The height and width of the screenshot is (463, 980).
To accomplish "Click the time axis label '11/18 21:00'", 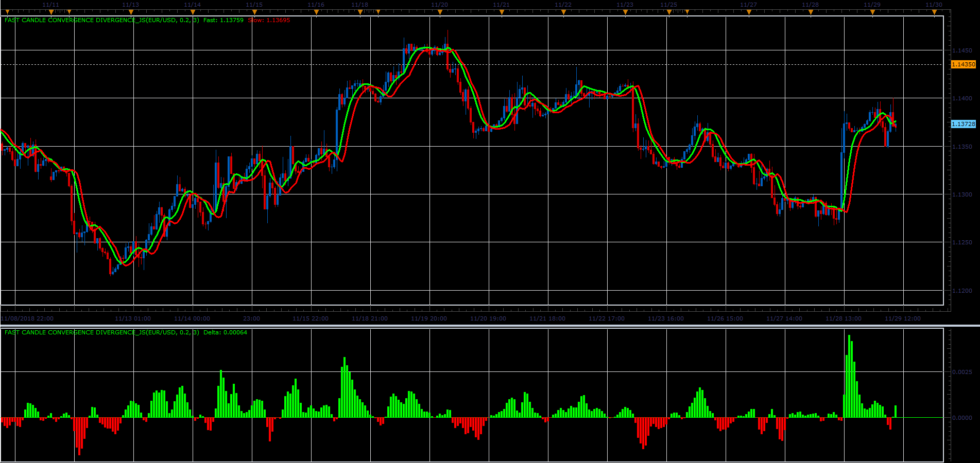I will (370, 318).
